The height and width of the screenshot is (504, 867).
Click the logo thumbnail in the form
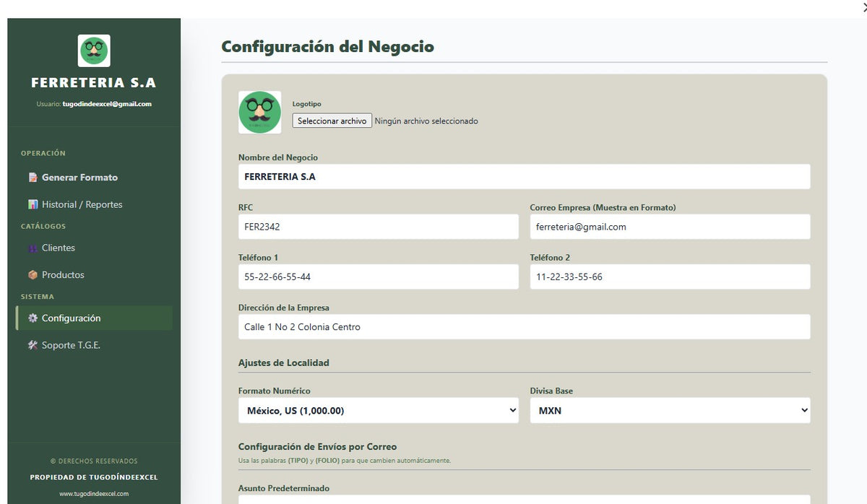260,112
